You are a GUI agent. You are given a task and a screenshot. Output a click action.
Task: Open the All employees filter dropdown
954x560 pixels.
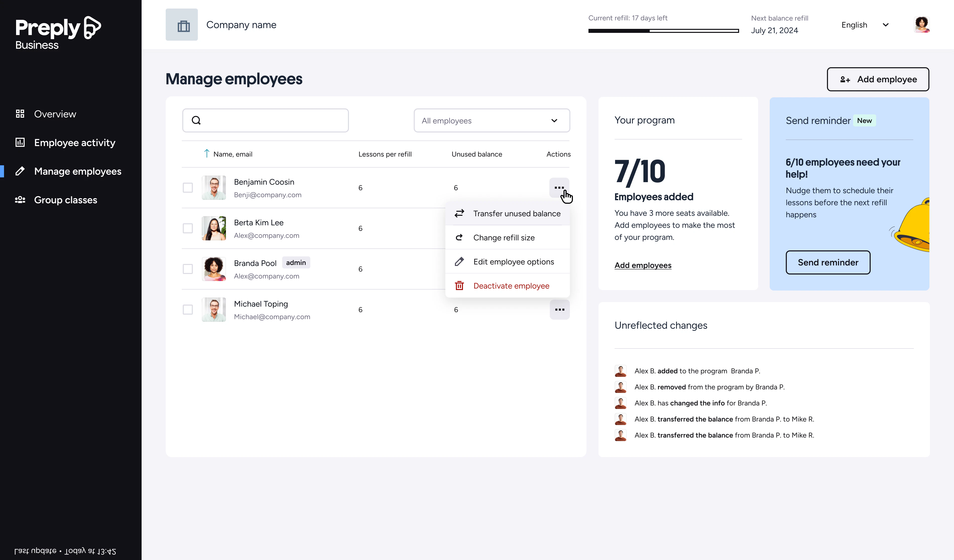[x=491, y=120]
